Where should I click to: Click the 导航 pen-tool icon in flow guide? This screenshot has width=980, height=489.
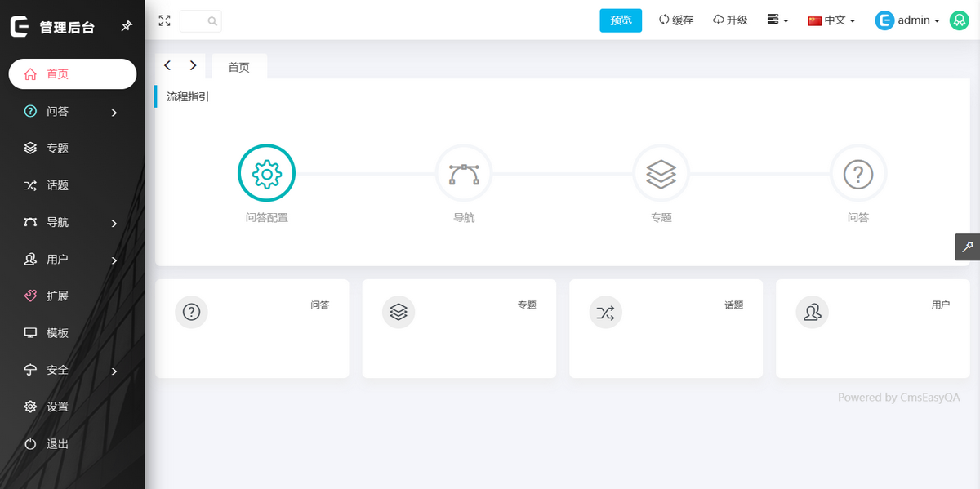(464, 173)
